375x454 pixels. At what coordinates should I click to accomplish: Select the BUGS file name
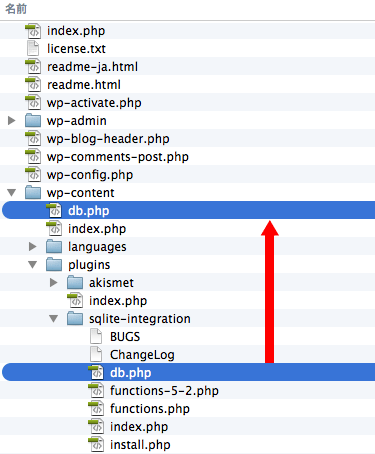(x=125, y=337)
